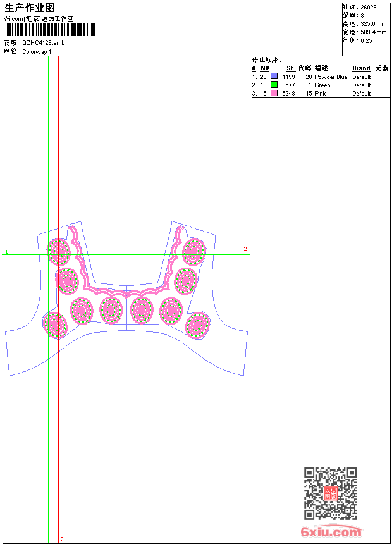Click the Pink thread color swatch
Screen dimensions: 392x544
274,93
